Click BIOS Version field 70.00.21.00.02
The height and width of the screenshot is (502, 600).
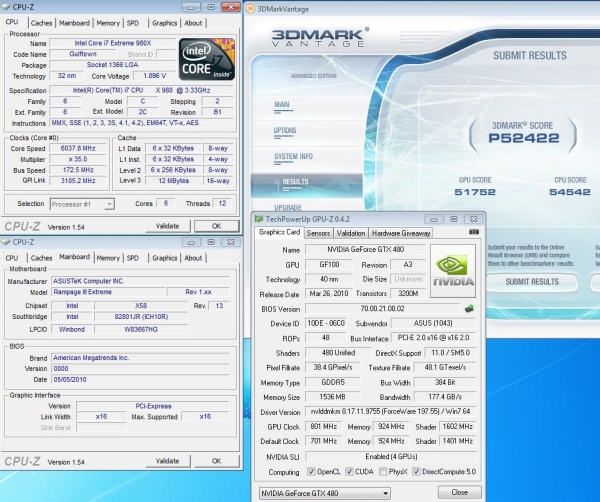point(382,308)
